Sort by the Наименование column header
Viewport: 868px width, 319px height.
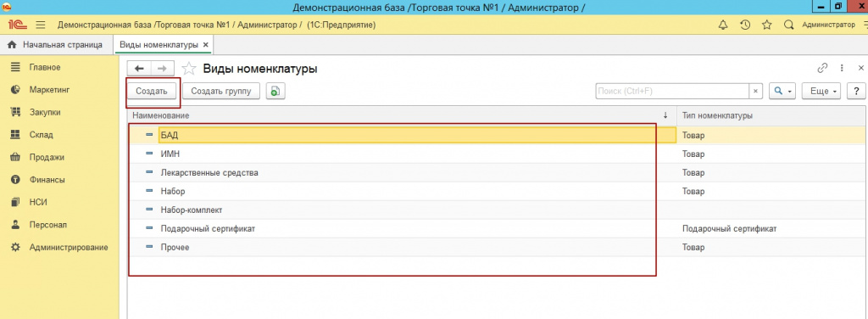click(x=402, y=115)
